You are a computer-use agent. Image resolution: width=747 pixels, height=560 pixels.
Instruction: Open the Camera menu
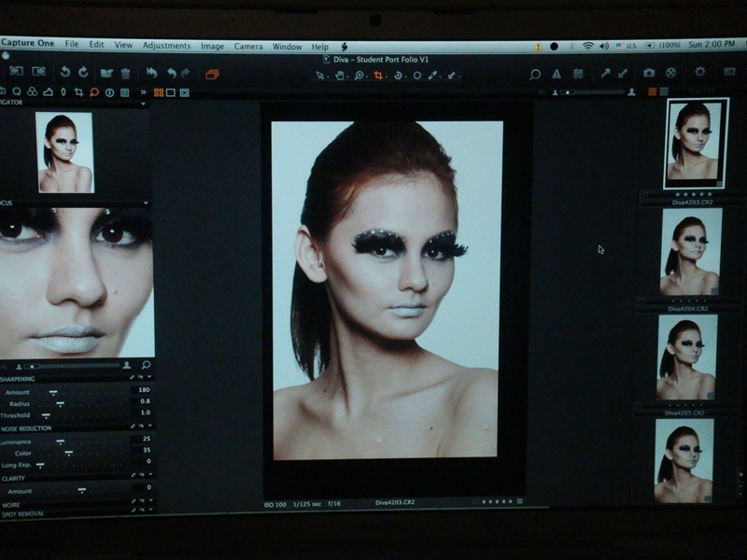coord(248,46)
